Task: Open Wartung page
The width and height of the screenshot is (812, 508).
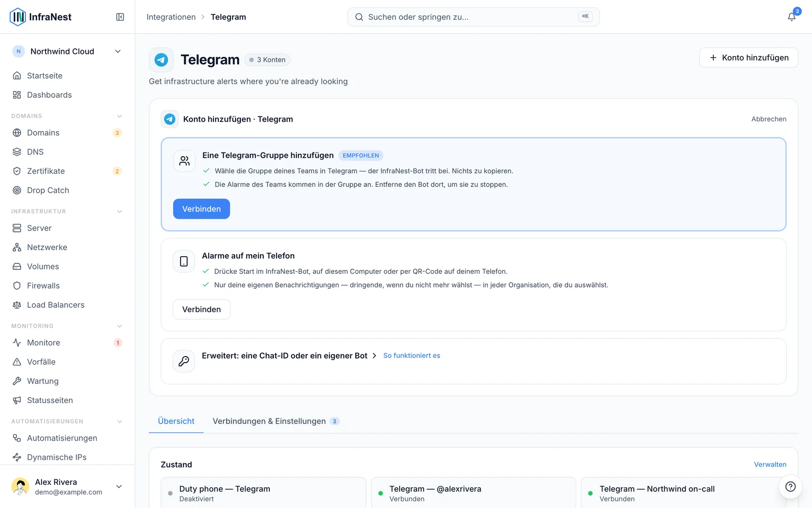Action: click(x=67, y=381)
